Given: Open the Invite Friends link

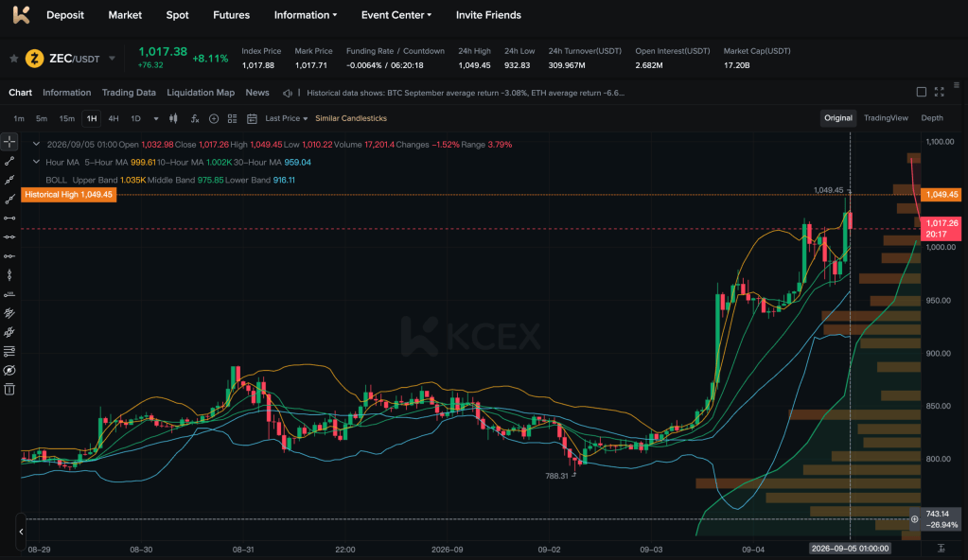Looking at the screenshot, I should point(488,15).
